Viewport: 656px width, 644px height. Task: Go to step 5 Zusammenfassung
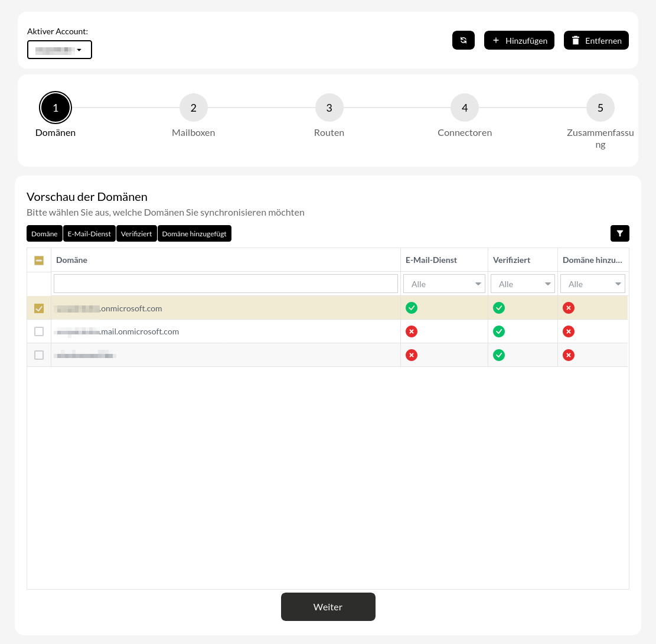coord(600,108)
